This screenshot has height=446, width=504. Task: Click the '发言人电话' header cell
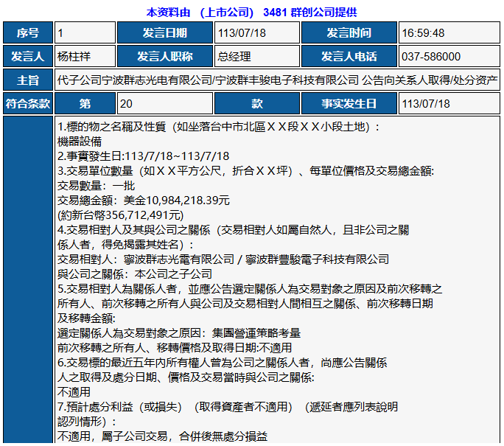tap(349, 56)
